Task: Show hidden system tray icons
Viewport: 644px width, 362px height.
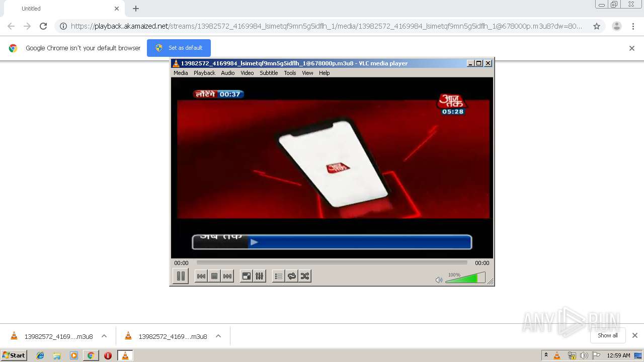Action: (x=546, y=355)
